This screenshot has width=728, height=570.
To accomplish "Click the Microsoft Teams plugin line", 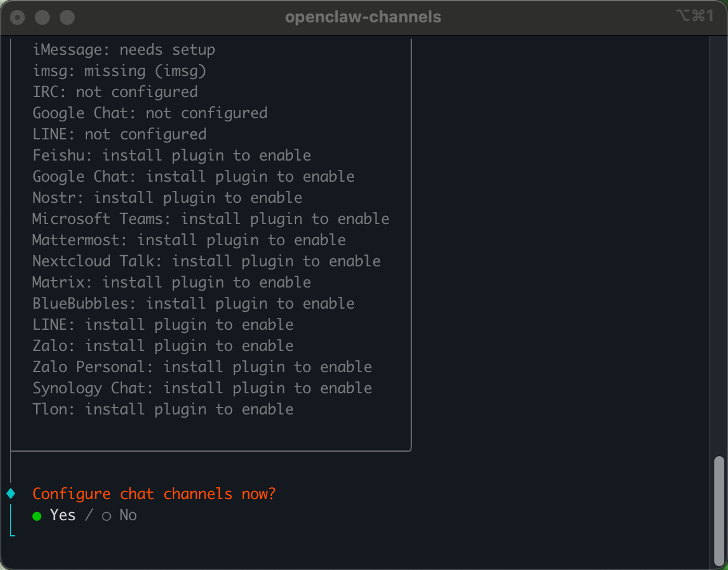I will click(x=211, y=218).
